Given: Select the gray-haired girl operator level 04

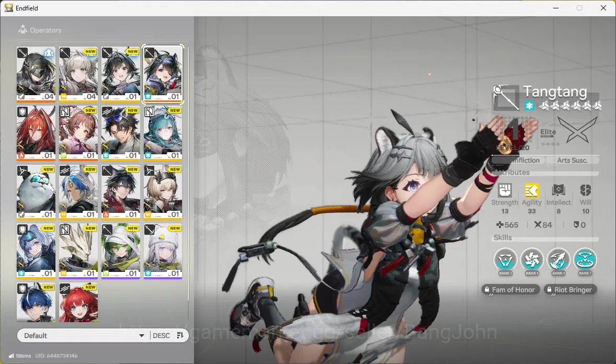Looking at the screenshot, I should pyautogui.click(x=78, y=74).
